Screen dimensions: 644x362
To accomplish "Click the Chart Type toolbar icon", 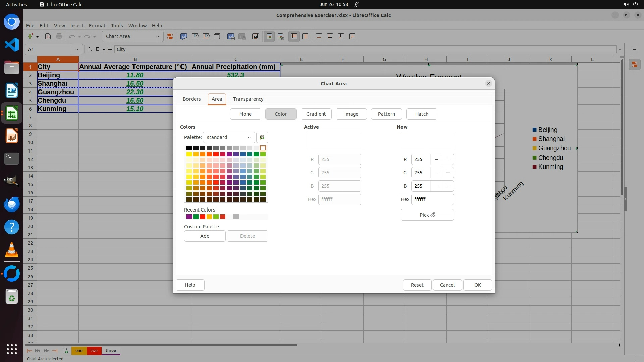I will pyautogui.click(x=184, y=36).
